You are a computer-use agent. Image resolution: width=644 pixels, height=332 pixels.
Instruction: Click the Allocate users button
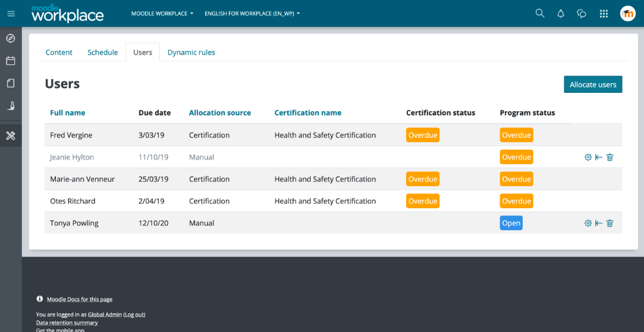point(593,84)
